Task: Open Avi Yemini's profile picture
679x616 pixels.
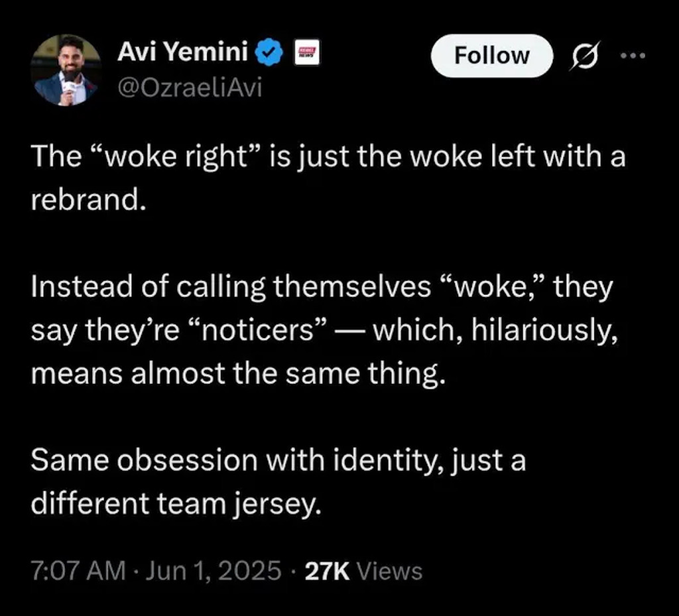Action: click(x=65, y=70)
